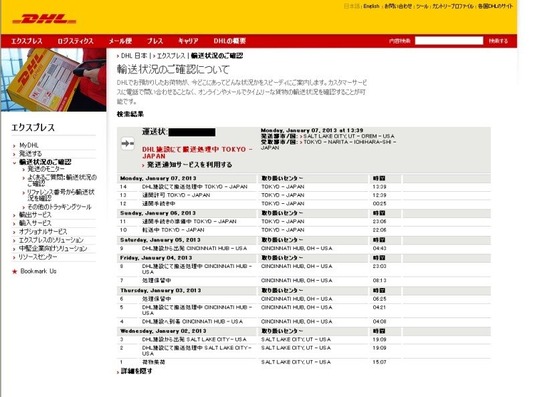
Task: Open よくあるご質問 sidebar sub-item
Action: (x=62, y=180)
